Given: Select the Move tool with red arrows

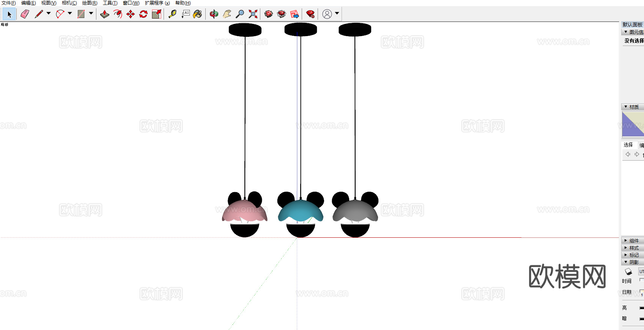Looking at the screenshot, I should click(x=131, y=14).
